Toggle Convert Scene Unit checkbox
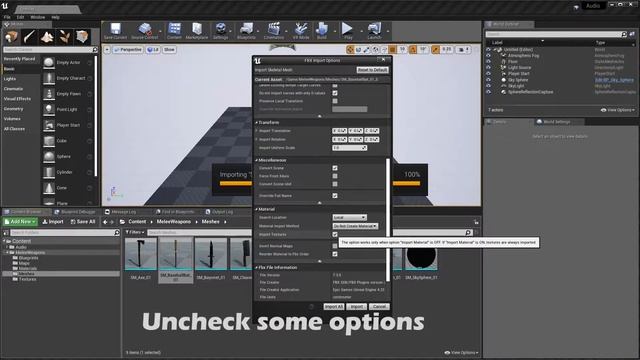The width and height of the screenshot is (640, 360). pos(335,184)
